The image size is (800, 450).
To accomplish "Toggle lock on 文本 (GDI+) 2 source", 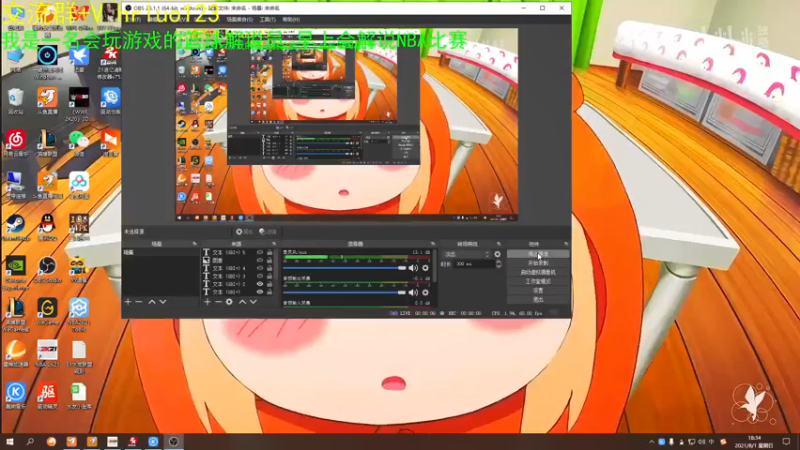I will pos(269,284).
